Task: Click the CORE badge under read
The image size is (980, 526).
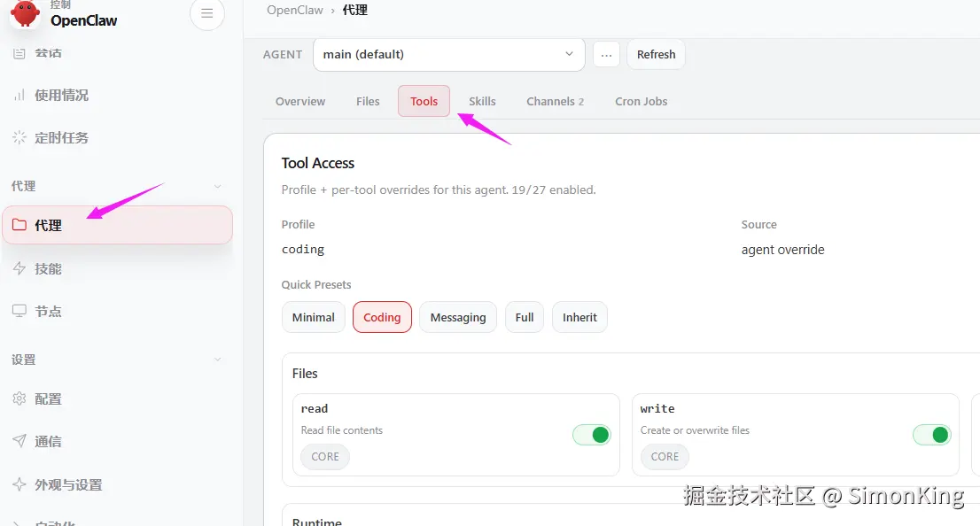Action: [x=325, y=457]
